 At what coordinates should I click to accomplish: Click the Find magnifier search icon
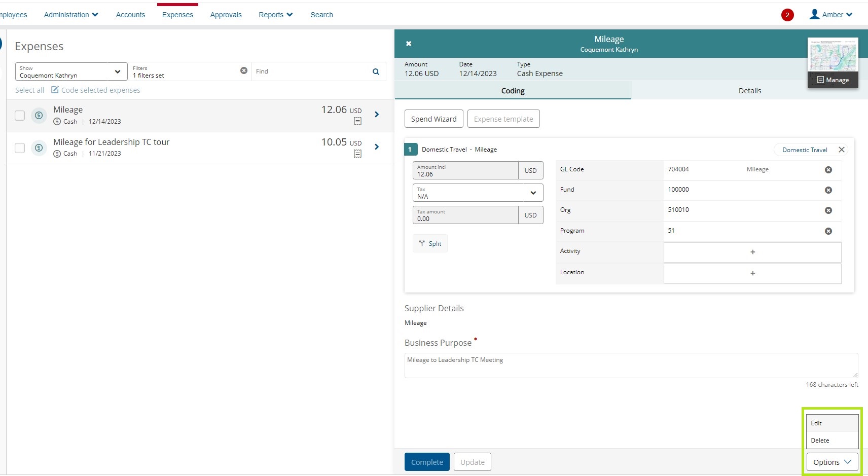(376, 71)
